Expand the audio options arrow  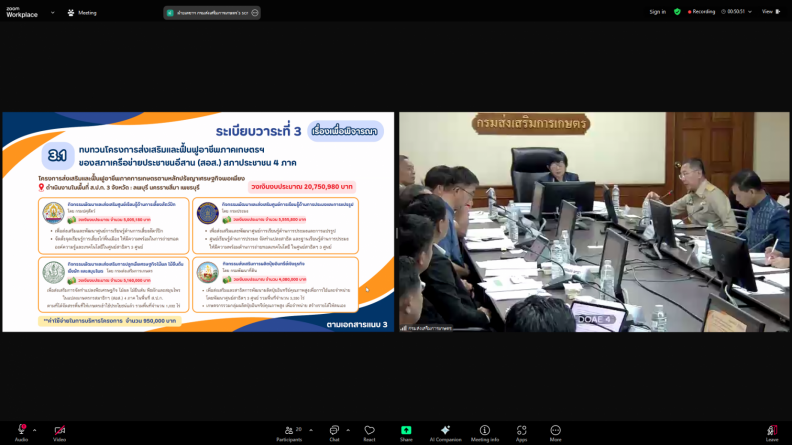point(34,430)
